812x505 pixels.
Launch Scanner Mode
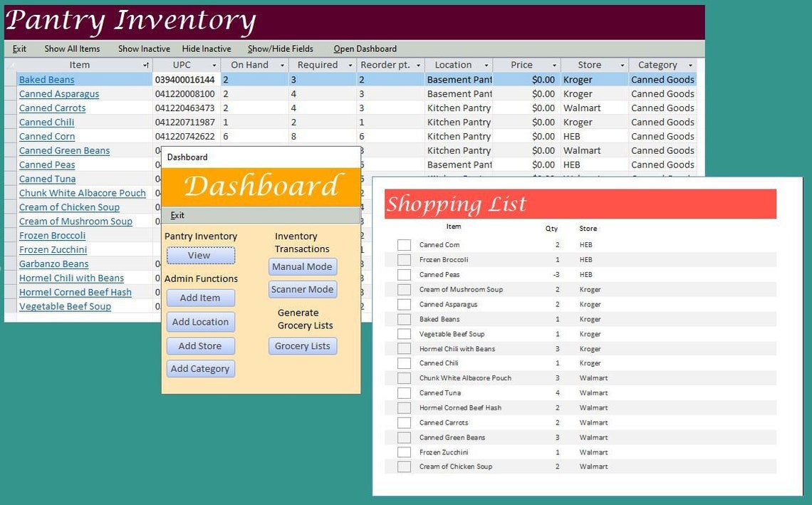[x=302, y=289]
